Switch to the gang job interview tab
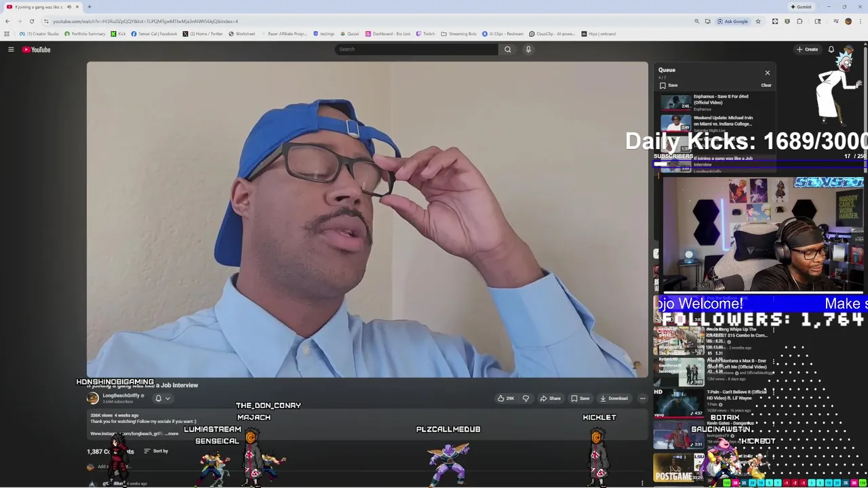This screenshot has width=868, height=488. coord(41,7)
